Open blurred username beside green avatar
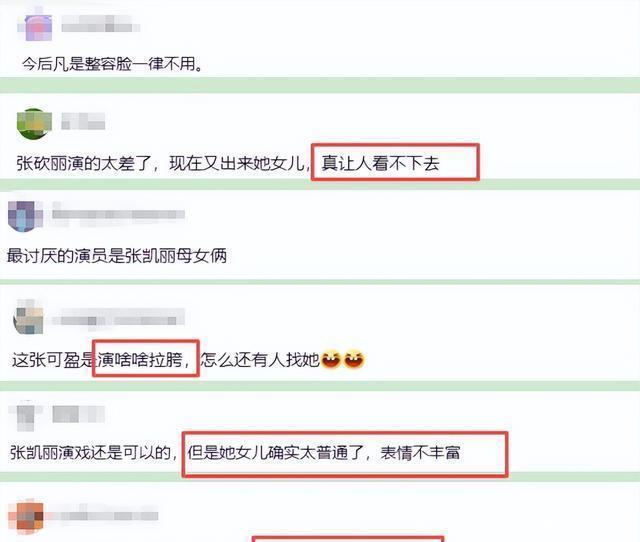 (x=83, y=122)
